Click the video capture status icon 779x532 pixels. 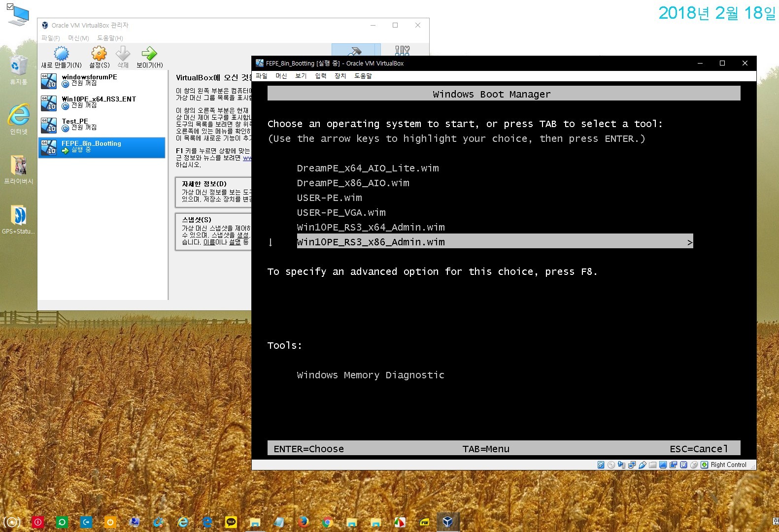click(x=673, y=465)
